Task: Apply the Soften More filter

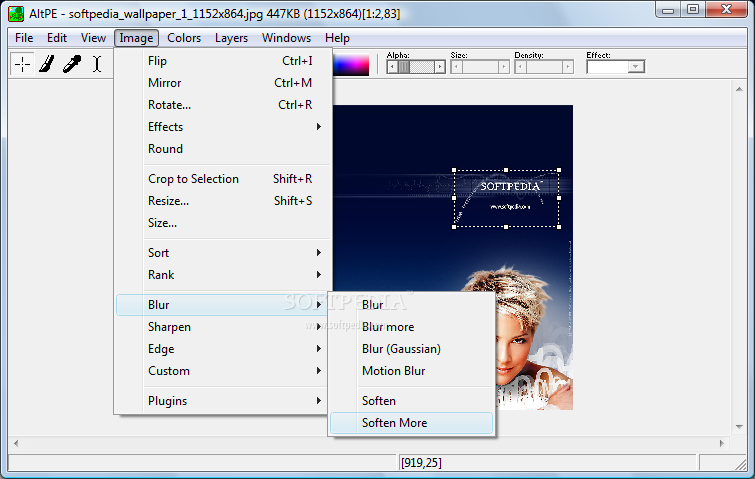Action: [x=412, y=423]
